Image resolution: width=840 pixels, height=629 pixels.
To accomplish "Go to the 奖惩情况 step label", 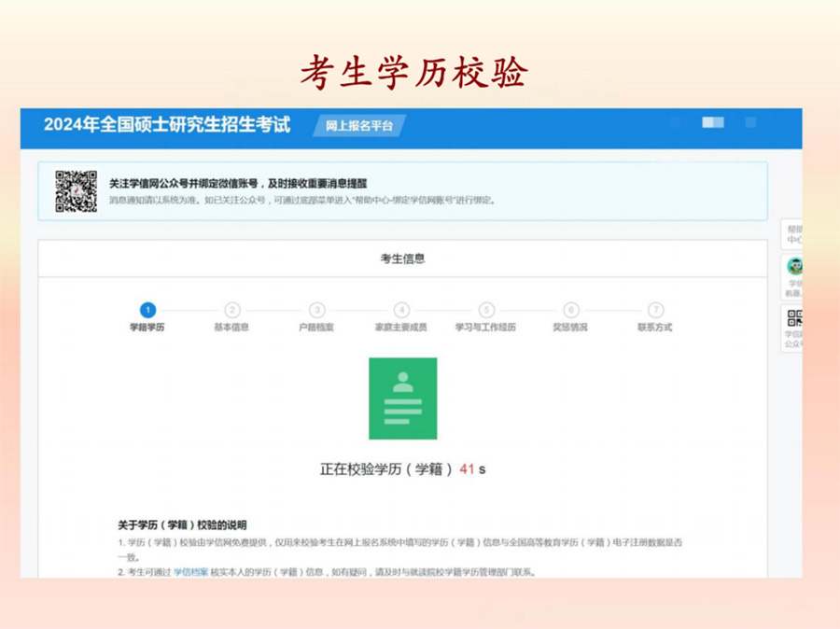I will pos(570,328).
